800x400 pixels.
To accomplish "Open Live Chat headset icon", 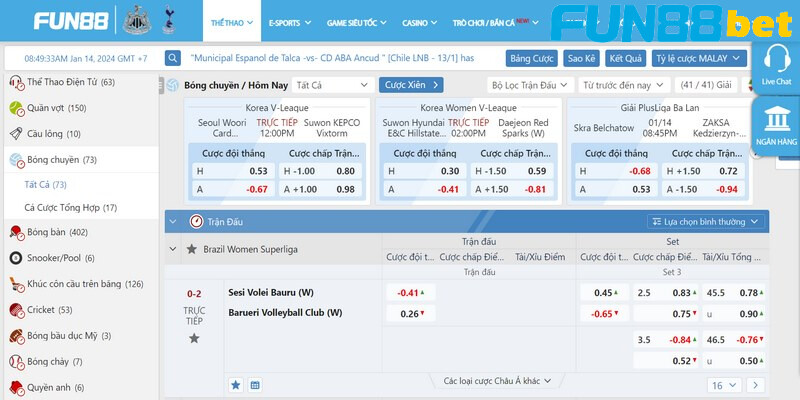I will 777,59.
